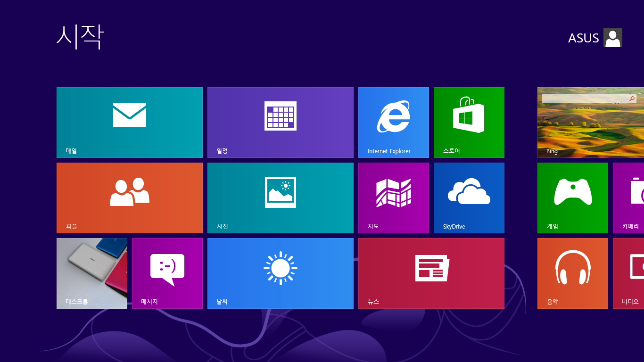Launch the Internet Explorer tile
Viewport: 644px width, 362px height.
394,123
